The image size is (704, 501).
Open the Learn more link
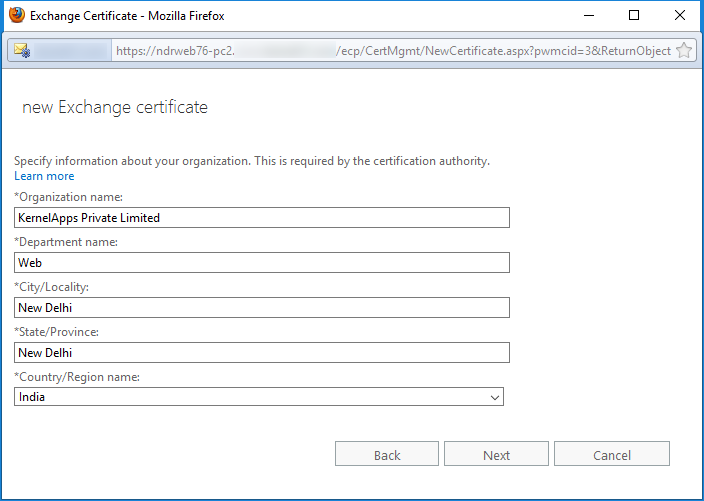tap(44, 176)
